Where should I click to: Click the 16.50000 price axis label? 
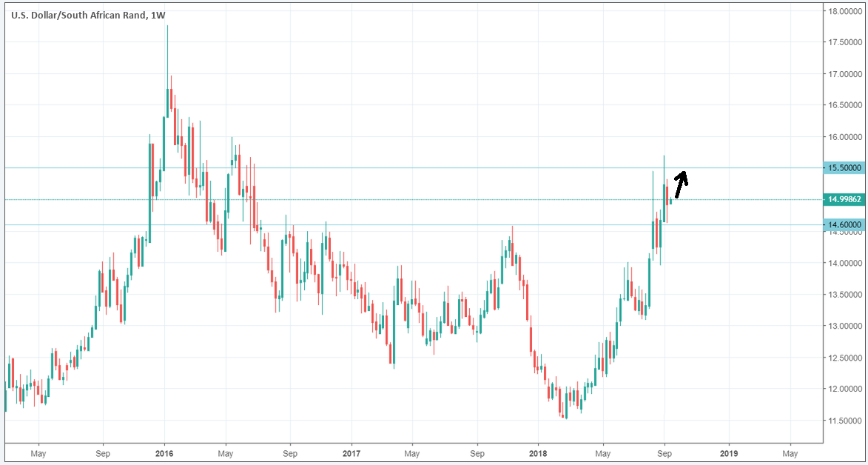coord(845,106)
